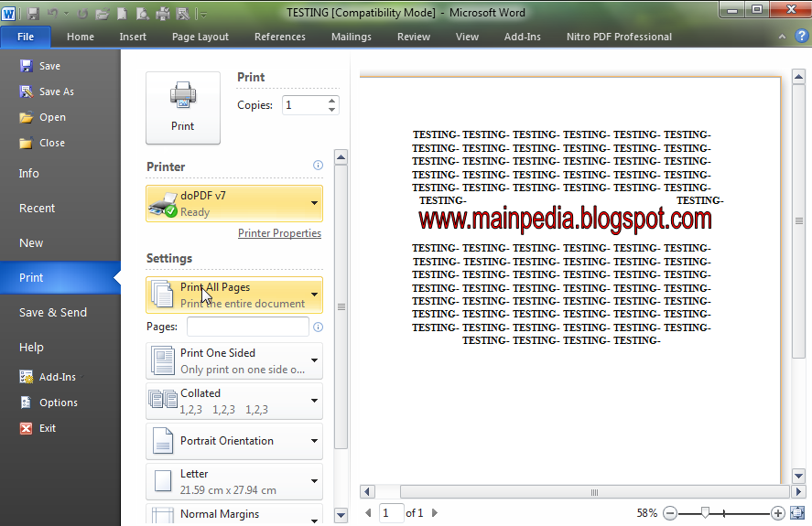Click the Open folder icon in Quick Access Toolbar
Viewport: 812px width, 526px height.
coord(102,14)
